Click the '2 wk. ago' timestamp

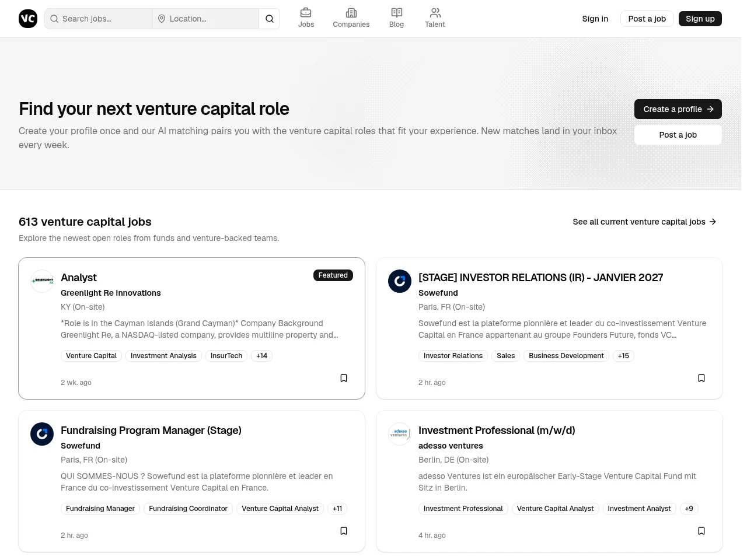[76, 383]
